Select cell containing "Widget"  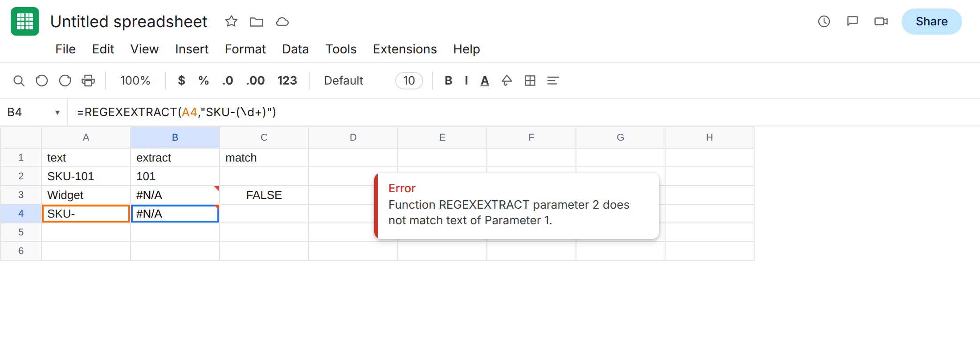coord(86,195)
